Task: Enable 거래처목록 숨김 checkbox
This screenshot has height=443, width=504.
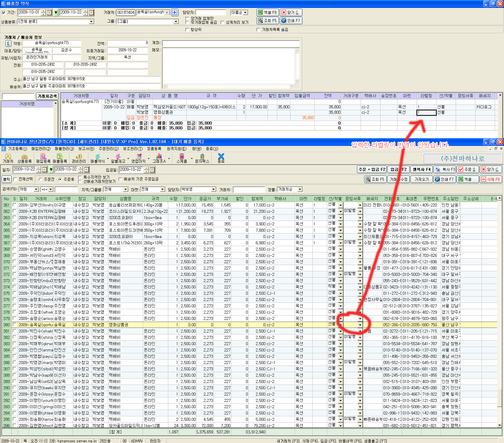Action: [258, 29]
